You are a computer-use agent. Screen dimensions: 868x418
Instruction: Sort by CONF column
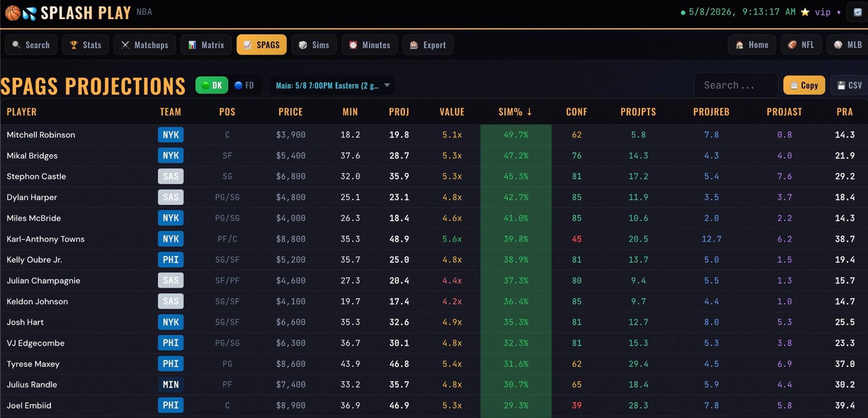click(577, 112)
